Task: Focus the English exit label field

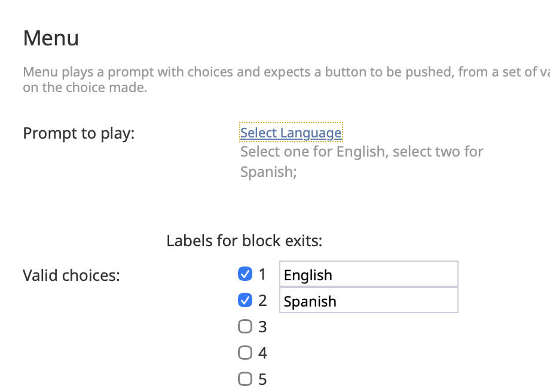Action: pyautogui.click(x=368, y=275)
